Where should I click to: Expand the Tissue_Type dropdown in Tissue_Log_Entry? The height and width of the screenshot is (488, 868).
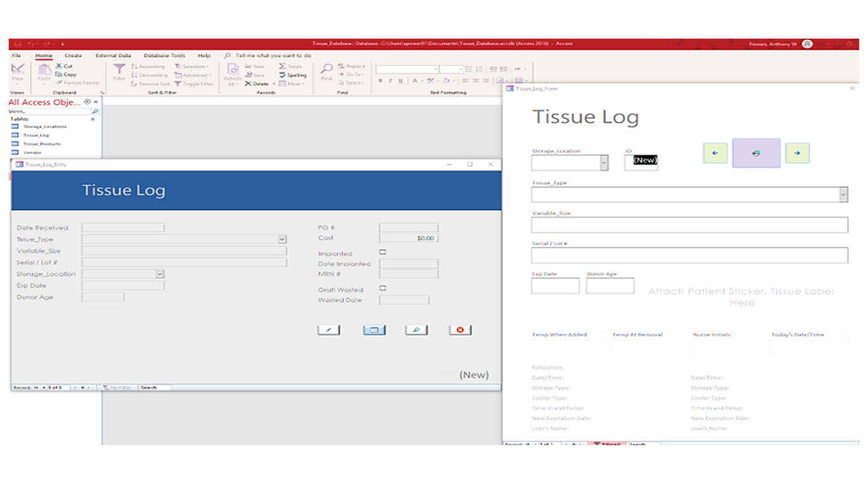coord(282,240)
